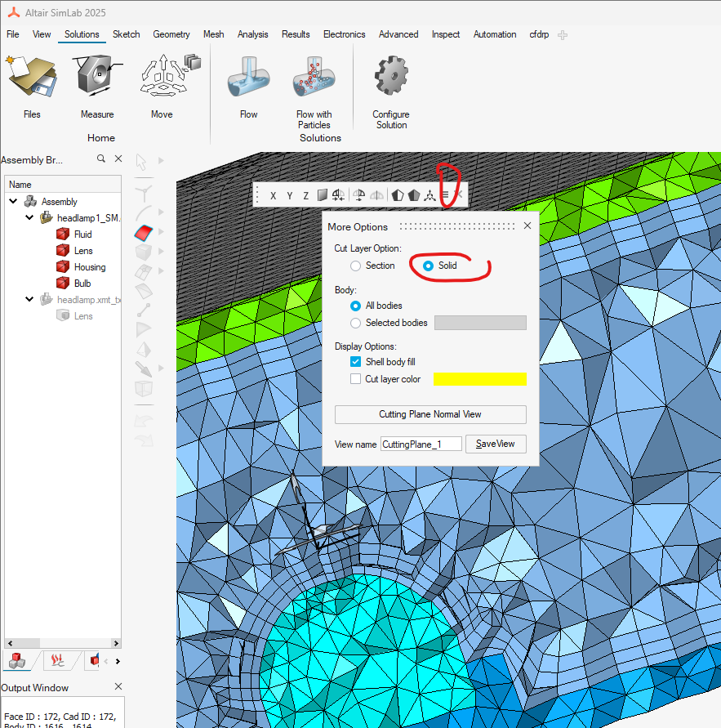Set cutting plane to X axis

click(x=274, y=195)
